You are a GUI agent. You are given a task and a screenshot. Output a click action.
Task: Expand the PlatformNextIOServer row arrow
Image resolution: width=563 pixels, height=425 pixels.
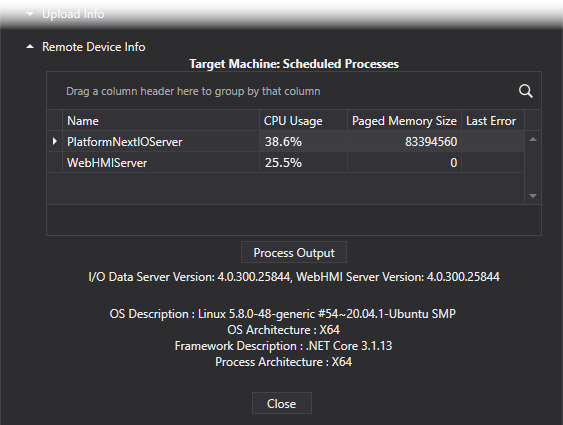(55, 141)
